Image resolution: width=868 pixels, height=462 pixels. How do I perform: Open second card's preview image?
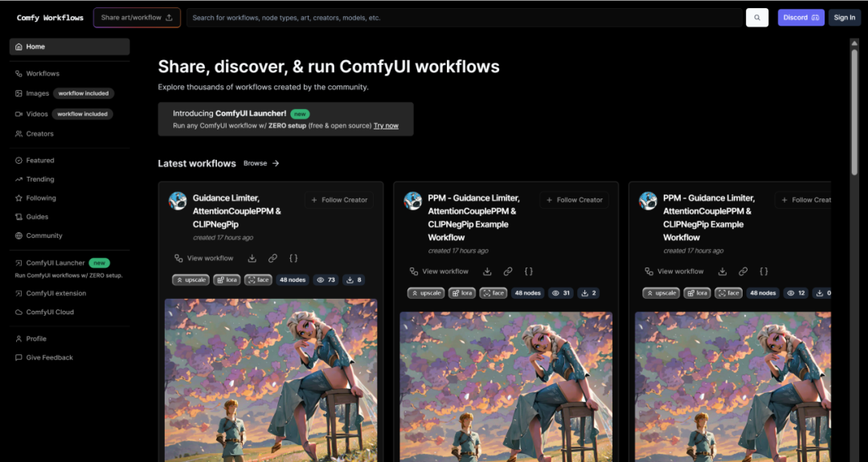pos(506,386)
